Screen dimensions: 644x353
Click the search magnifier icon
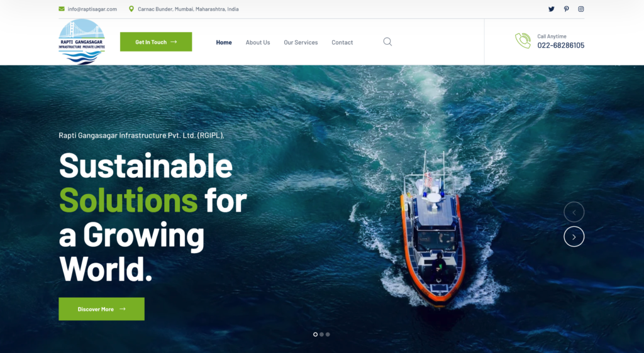point(387,42)
